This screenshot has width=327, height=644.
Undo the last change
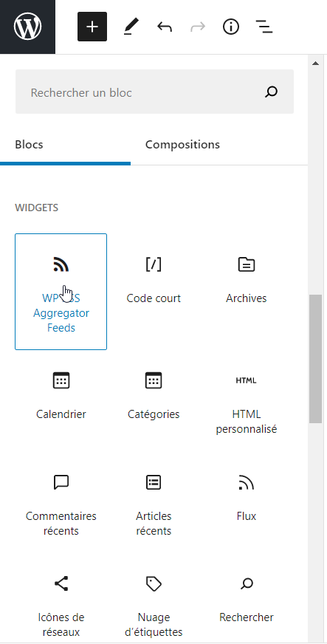[165, 27]
